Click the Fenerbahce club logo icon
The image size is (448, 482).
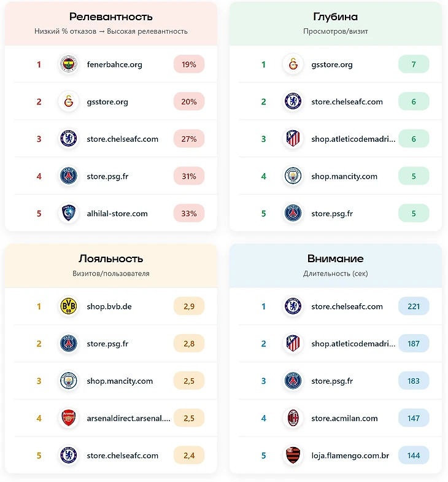[x=68, y=64]
